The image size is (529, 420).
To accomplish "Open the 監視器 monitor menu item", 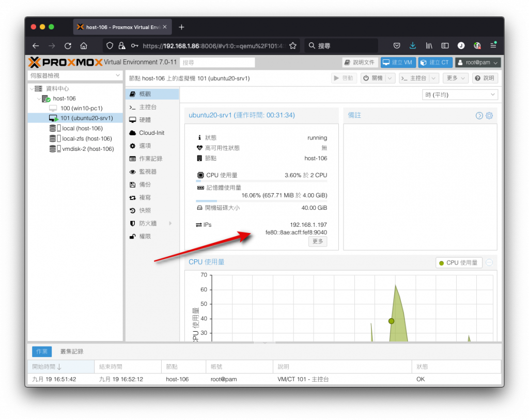I will click(x=152, y=172).
